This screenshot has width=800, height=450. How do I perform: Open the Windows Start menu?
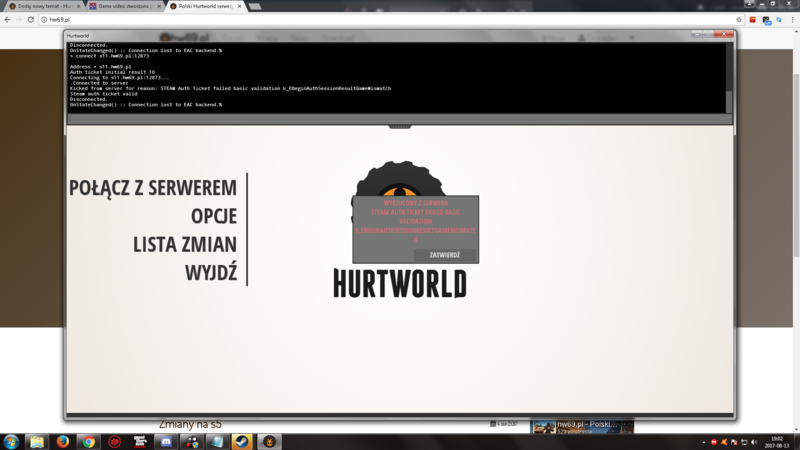11,441
